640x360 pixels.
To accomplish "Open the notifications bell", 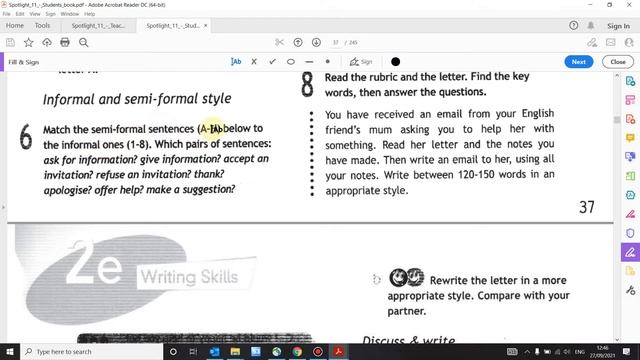I will tap(591, 25).
